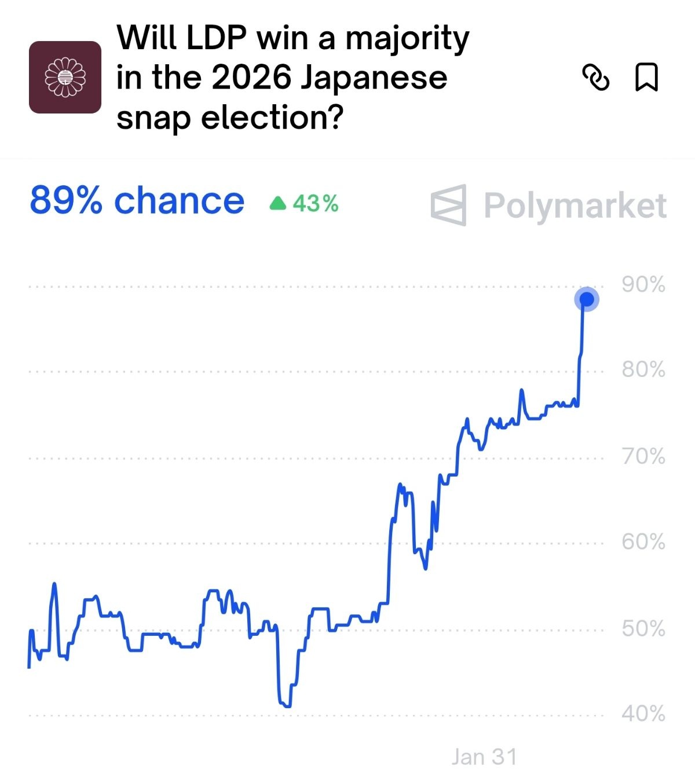Viewport: 695px width, 784px height.
Task: Click the Polymarket logo icon
Action: [449, 205]
